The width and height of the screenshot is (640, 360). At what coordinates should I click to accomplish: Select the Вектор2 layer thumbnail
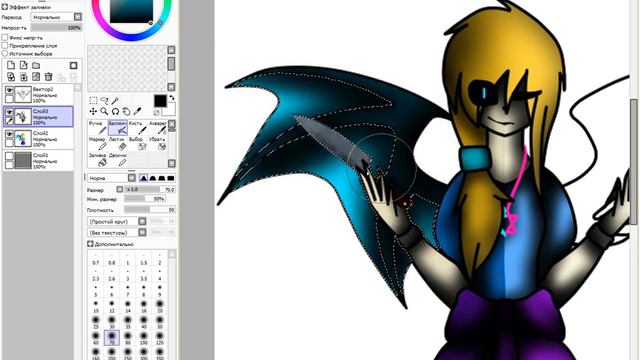click(x=23, y=95)
